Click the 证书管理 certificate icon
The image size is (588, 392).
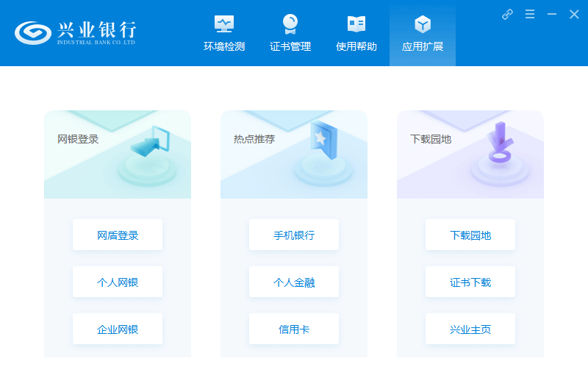tap(290, 24)
